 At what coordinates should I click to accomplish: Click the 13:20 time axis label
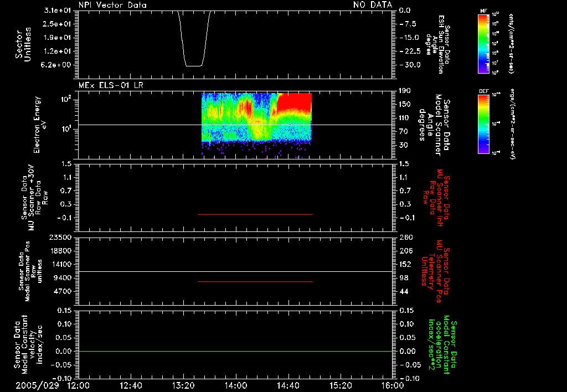[183, 385]
